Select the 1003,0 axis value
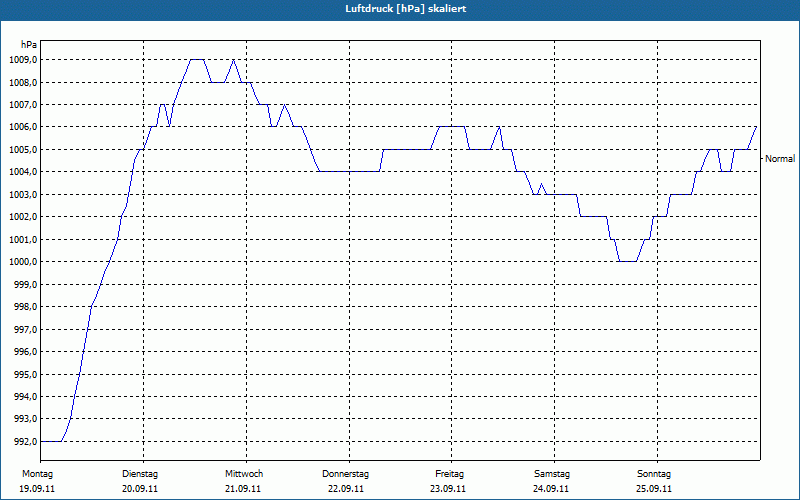 (23, 194)
